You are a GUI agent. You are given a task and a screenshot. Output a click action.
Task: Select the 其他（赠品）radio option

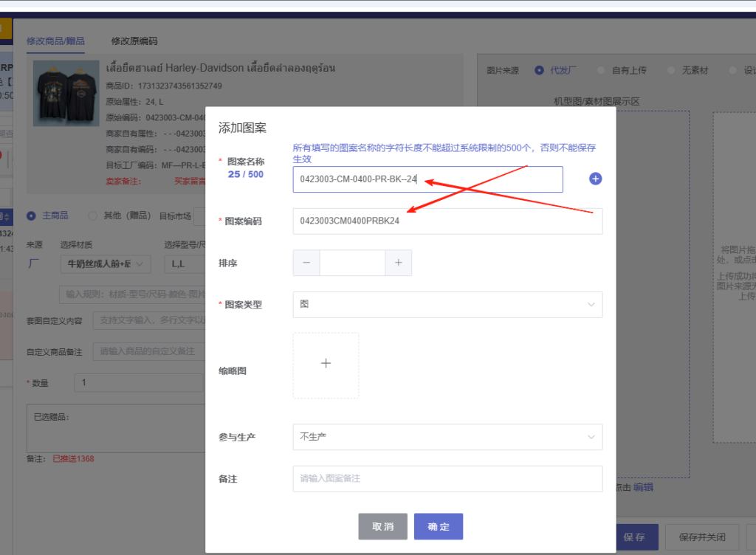tap(93, 216)
